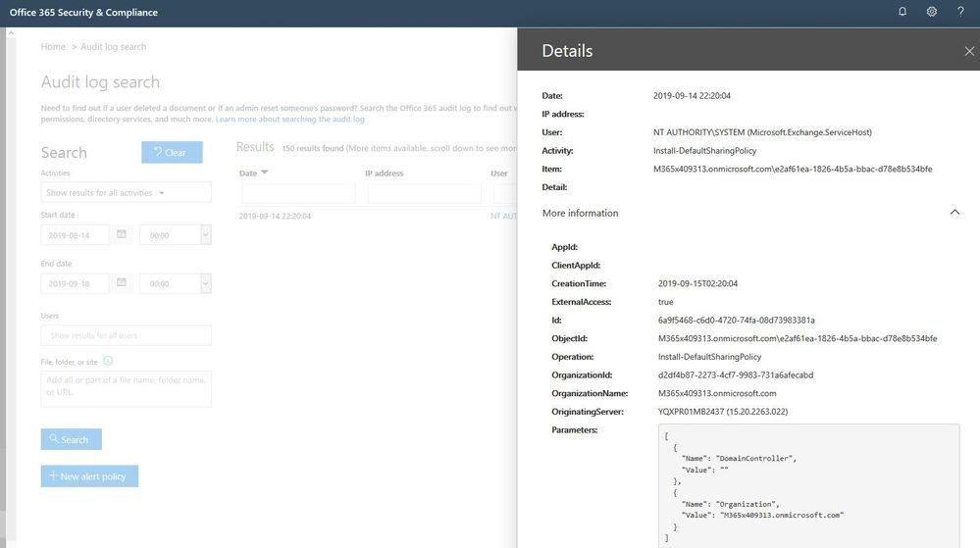Click the Users input field
The height and width of the screenshot is (548, 980).
click(126, 335)
